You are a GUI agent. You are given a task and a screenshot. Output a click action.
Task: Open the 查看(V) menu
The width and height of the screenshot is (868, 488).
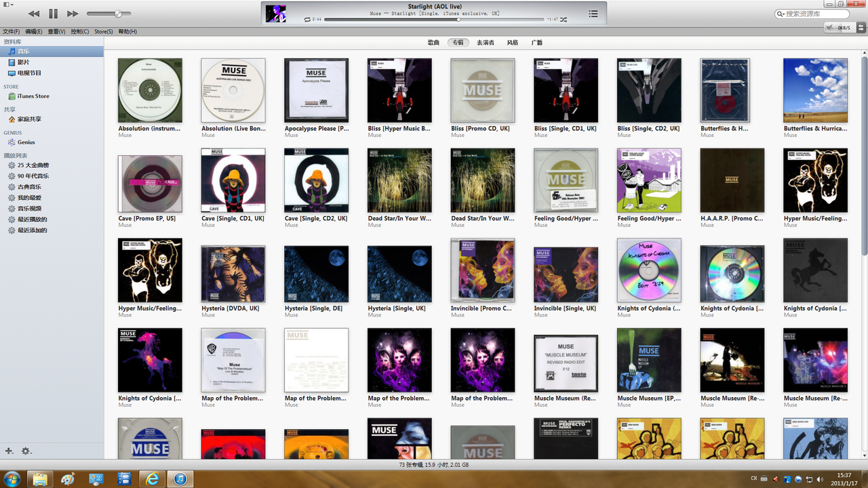click(57, 32)
